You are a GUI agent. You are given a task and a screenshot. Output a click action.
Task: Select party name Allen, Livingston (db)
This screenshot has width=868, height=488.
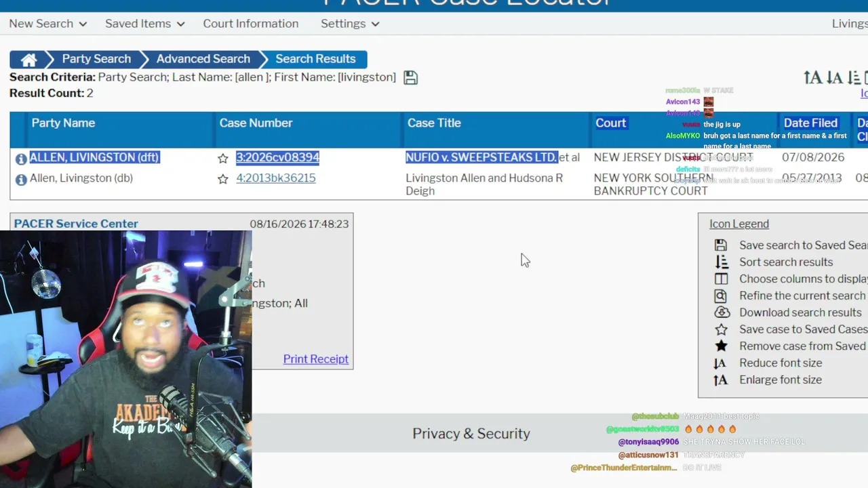(x=81, y=178)
